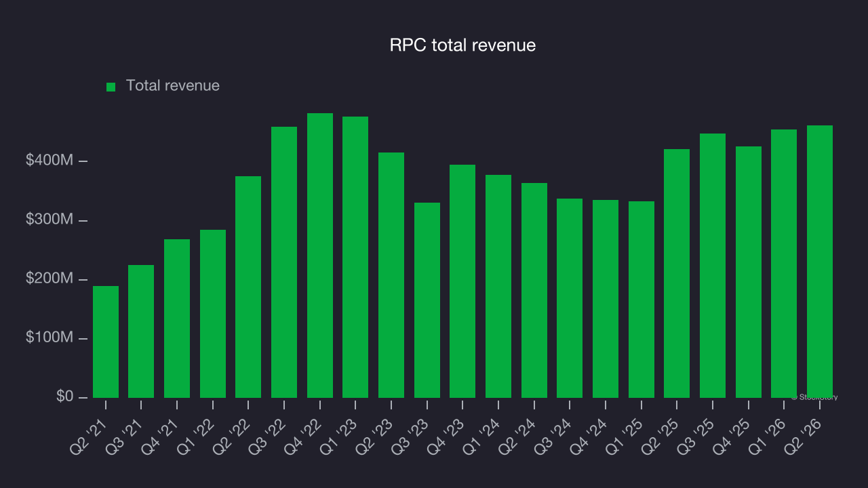This screenshot has width=868, height=488.
Task: Select the Q4 '22 peak revenue bar
Action: [320, 256]
